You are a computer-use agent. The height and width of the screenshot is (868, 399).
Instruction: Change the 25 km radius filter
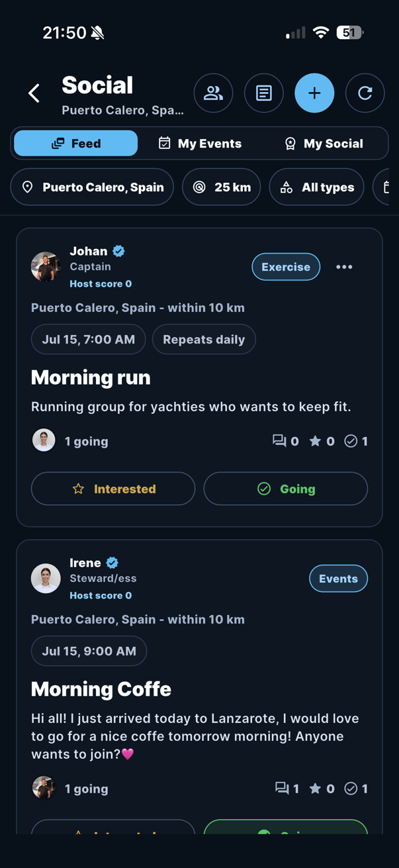coord(222,187)
